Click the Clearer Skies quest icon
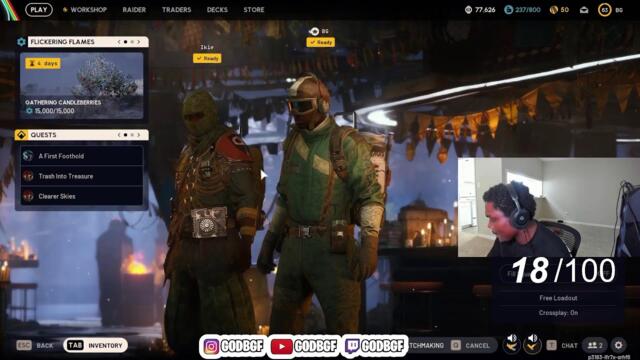The height and width of the screenshot is (360, 640). (28, 196)
